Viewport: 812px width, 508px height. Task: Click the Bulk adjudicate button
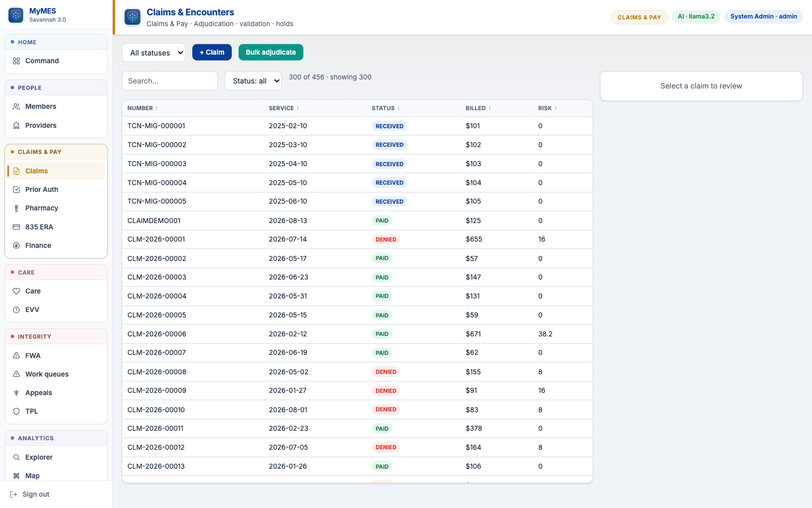pyautogui.click(x=271, y=52)
